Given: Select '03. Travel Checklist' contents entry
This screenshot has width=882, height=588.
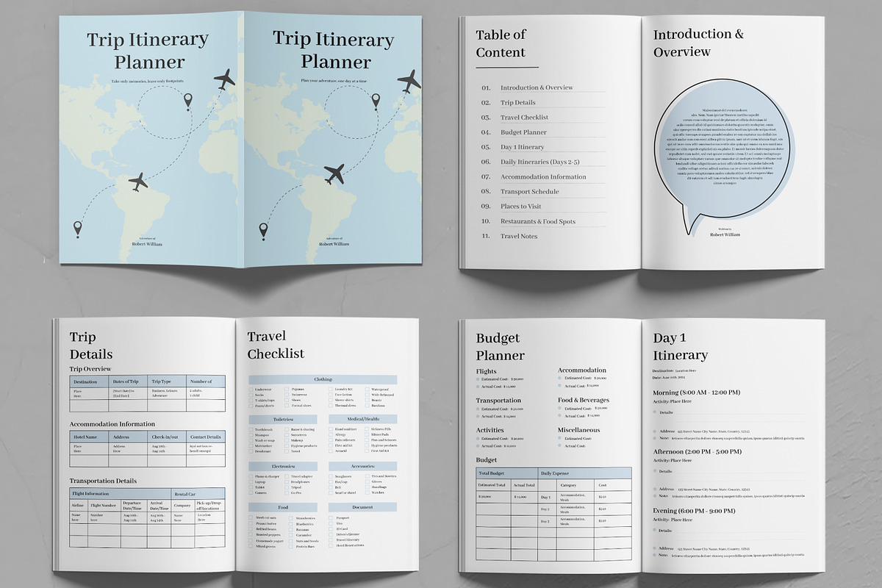Looking at the screenshot, I should coord(515,118).
